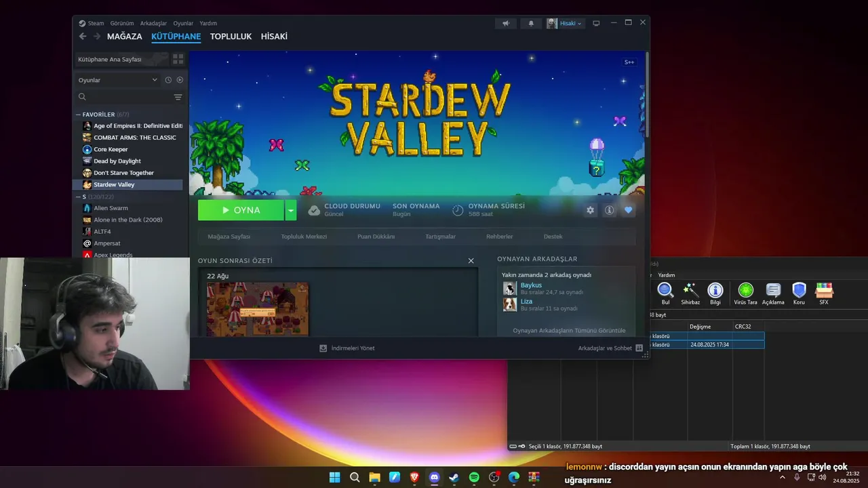The width and height of the screenshot is (868, 488).
Task: Show only ready-to-play games icon
Action: (x=180, y=80)
